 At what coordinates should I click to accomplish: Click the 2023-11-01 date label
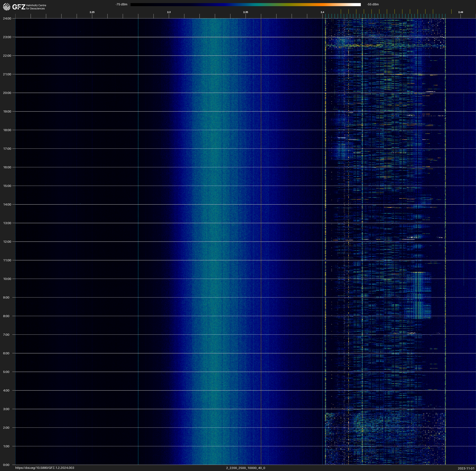[x=466, y=468]
